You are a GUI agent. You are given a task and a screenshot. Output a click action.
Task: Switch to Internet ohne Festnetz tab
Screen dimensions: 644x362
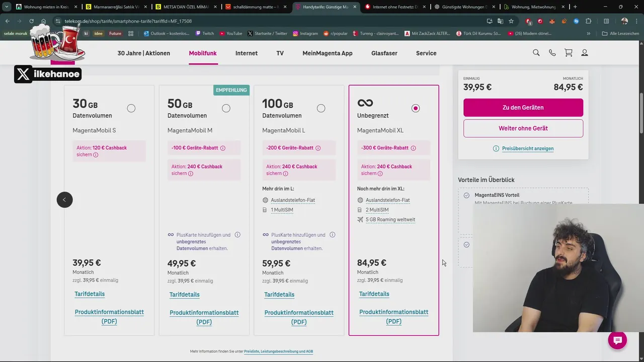(395, 7)
